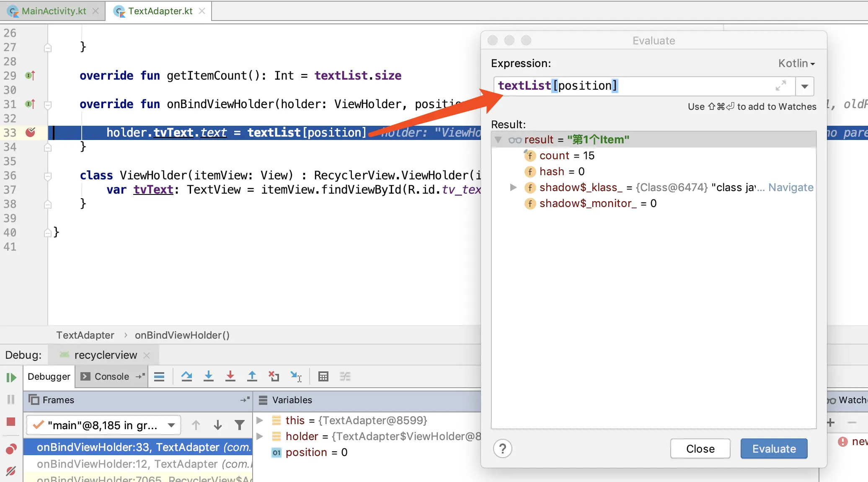The height and width of the screenshot is (482, 868).
Task: Mute breakpoints icon
Action: click(x=11, y=471)
